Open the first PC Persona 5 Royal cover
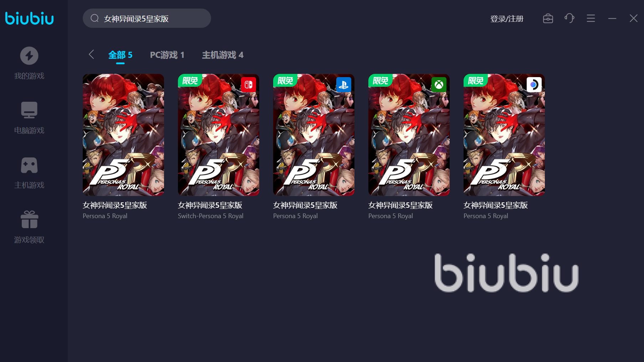The width and height of the screenshot is (644, 362). click(x=123, y=135)
